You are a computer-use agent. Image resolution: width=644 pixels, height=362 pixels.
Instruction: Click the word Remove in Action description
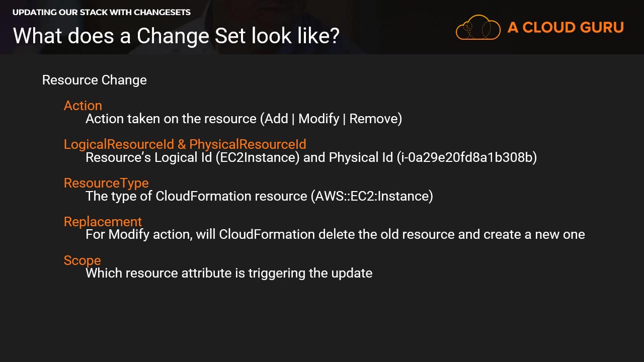(373, 119)
